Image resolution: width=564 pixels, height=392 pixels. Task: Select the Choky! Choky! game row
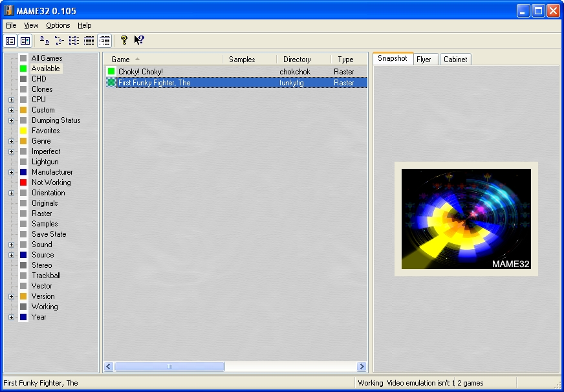236,72
